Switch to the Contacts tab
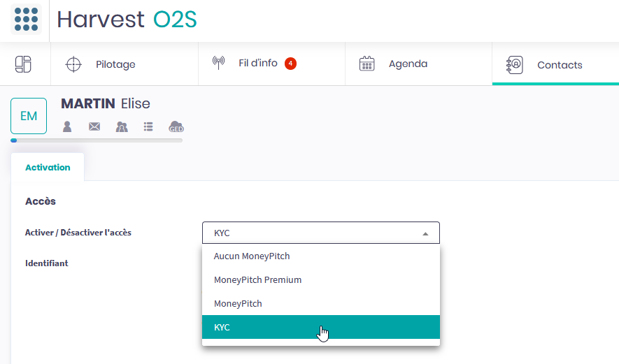Viewport: 619px width, 364px height. [560, 65]
